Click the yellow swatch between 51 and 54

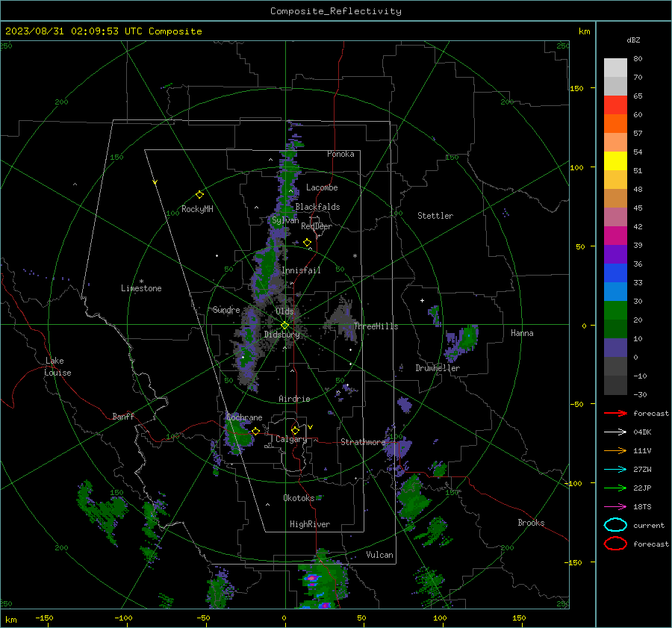click(x=615, y=161)
